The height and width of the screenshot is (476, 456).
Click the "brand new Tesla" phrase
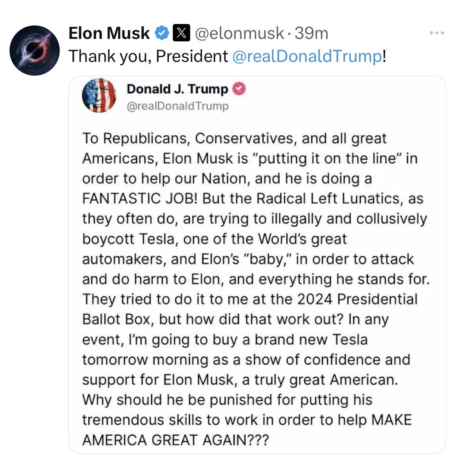(x=311, y=339)
